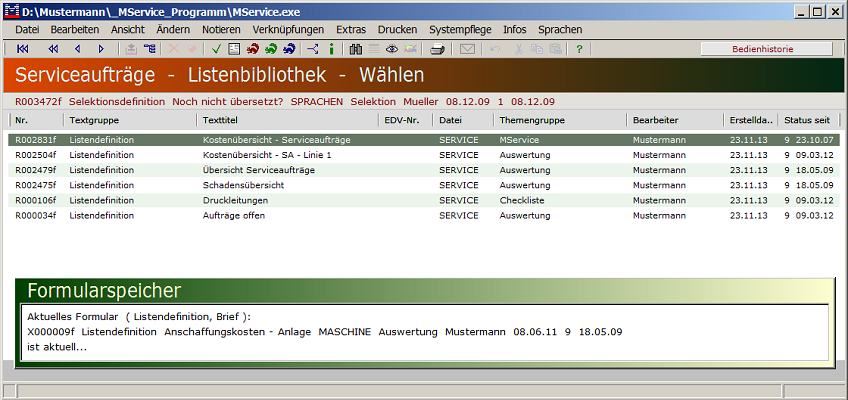Image resolution: width=848 pixels, height=400 pixels.
Task: Click the green question mark help icon
Action: tap(579, 49)
